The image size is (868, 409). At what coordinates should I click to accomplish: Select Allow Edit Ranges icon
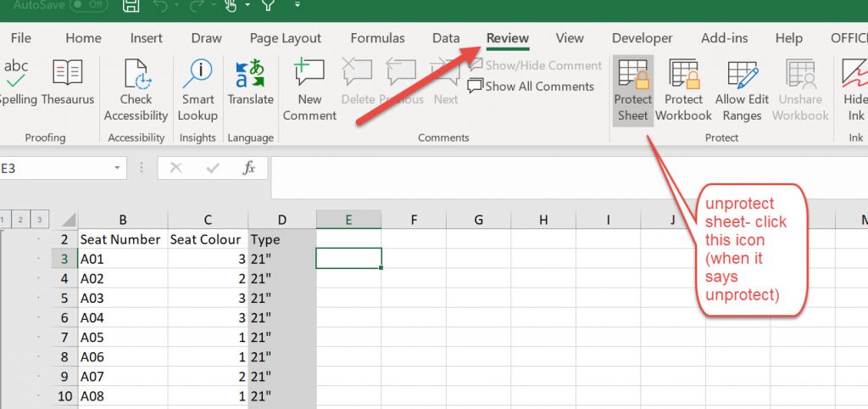(x=742, y=90)
